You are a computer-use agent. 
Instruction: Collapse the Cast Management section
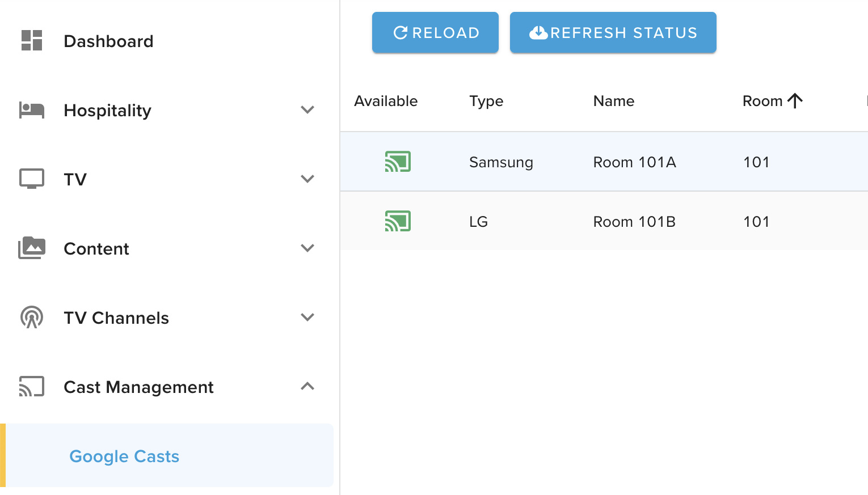tap(307, 387)
